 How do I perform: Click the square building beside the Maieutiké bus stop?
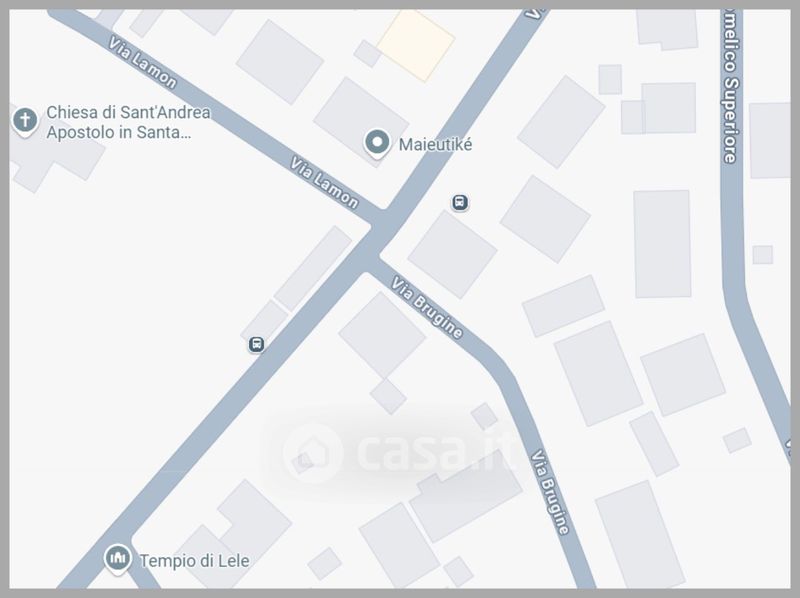click(x=452, y=254)
